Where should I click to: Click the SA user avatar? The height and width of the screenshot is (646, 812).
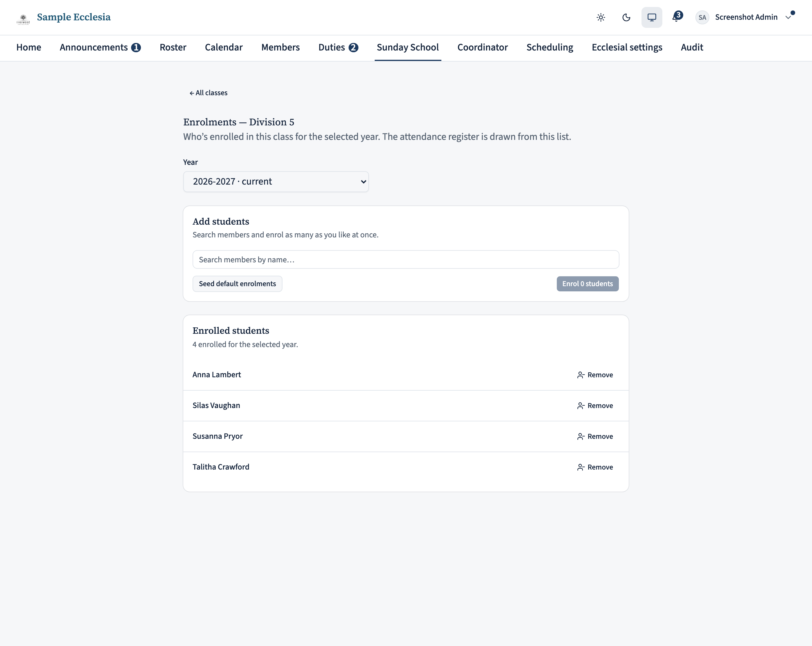[x=702, y=17]
